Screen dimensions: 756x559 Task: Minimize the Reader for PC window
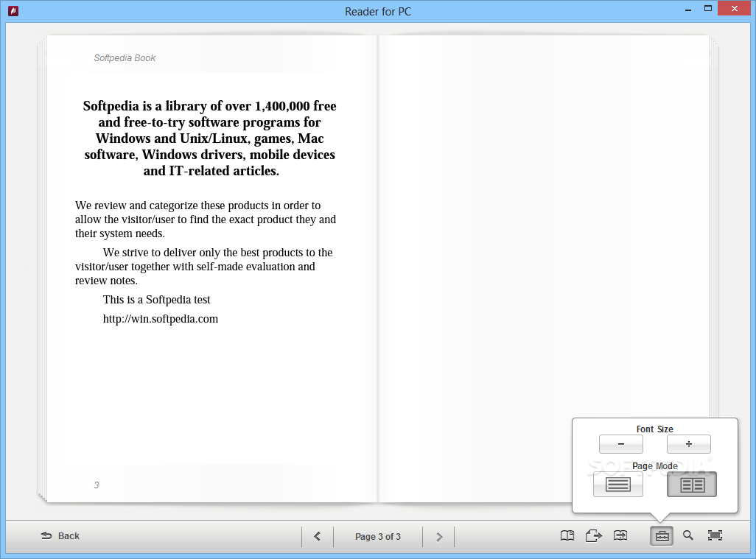tap(688, 9)
